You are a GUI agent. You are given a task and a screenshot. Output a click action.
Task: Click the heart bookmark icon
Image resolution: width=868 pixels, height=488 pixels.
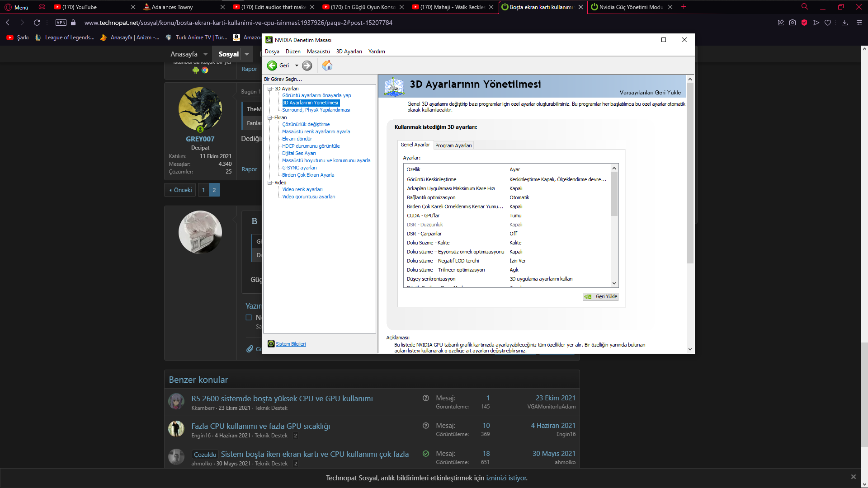pos(828,23)
